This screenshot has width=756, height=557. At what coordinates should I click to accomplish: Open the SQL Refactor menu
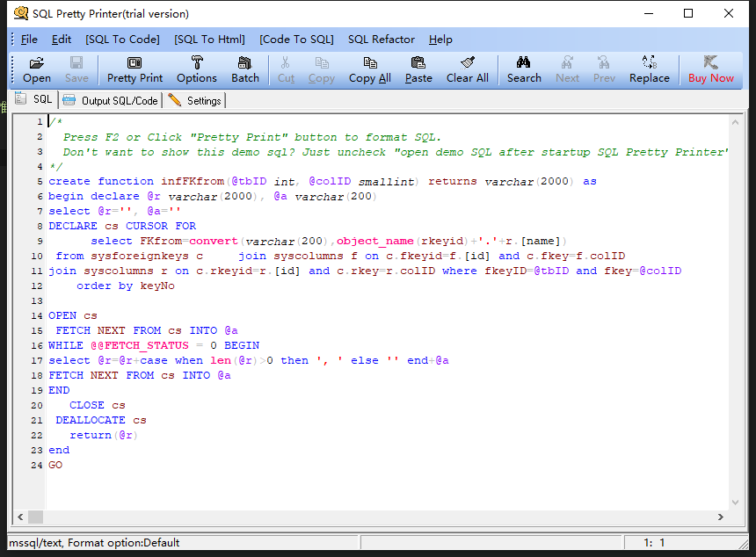382,40
